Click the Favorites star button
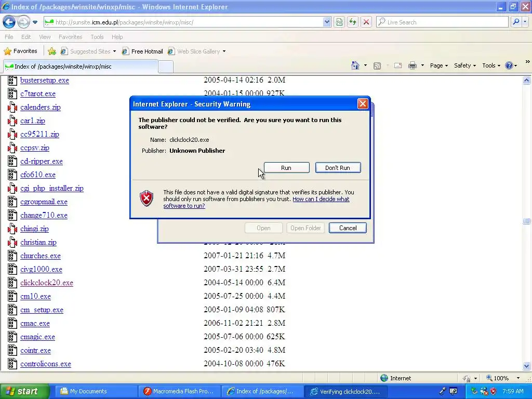This screenshot has height=399, width=532. tap(20, 51)
